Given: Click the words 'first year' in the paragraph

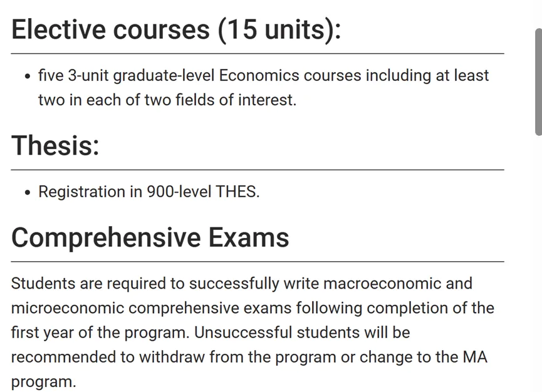Looking at the screenshot, I should click(x=42, y=333).
